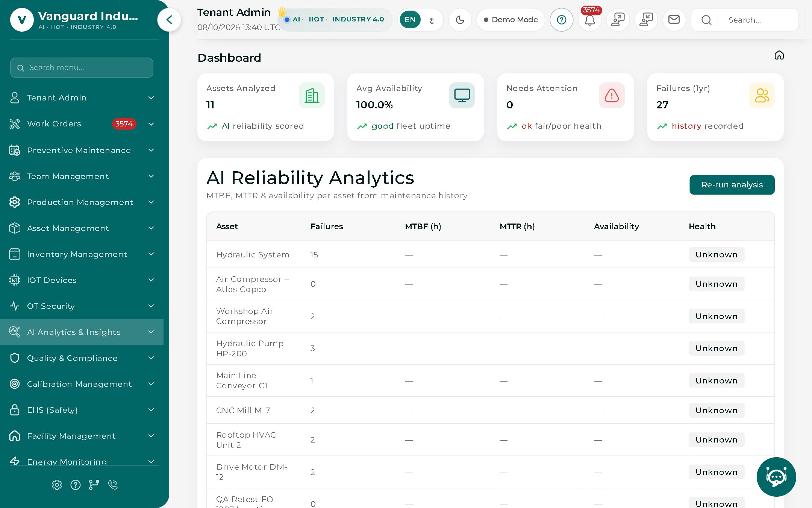Click phone call icon in sidebar footer

pos(113,485)
